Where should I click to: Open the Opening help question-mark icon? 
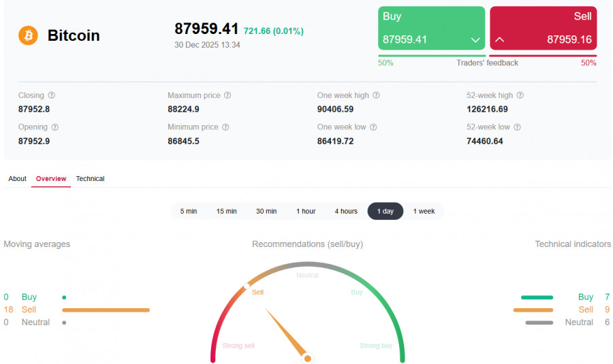[55, 127]
